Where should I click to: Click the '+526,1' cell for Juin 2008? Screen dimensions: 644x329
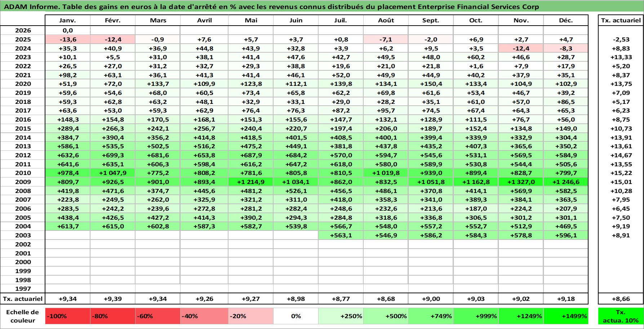(296, 191)
